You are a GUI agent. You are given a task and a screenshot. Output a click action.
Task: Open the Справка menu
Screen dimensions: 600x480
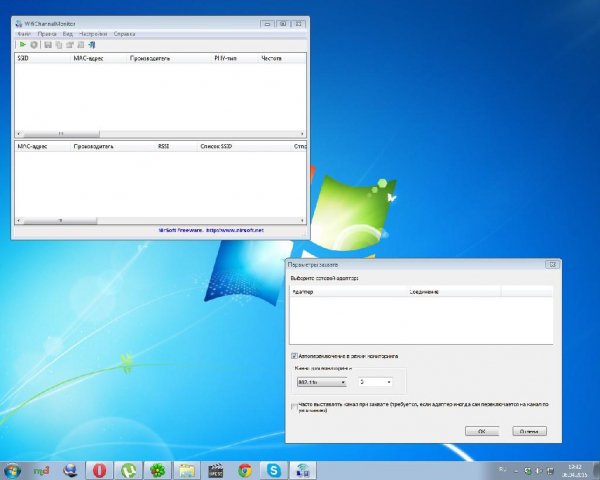[124, 34]
